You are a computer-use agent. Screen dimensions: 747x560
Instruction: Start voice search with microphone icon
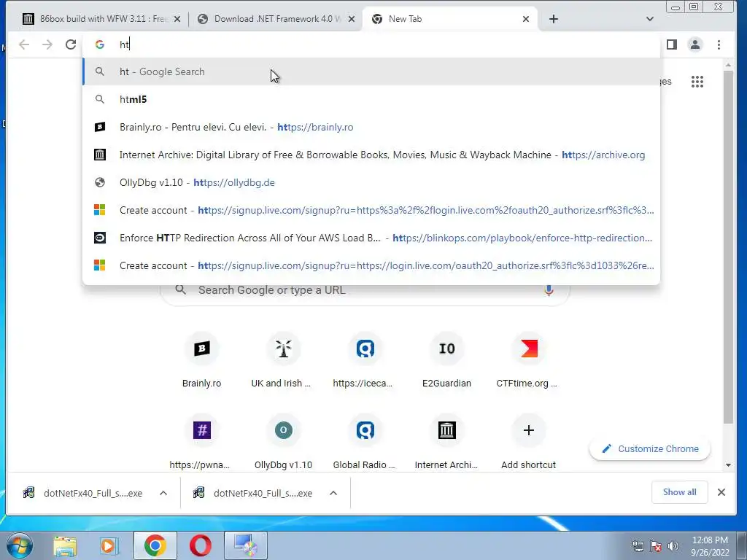coord(549,290)
